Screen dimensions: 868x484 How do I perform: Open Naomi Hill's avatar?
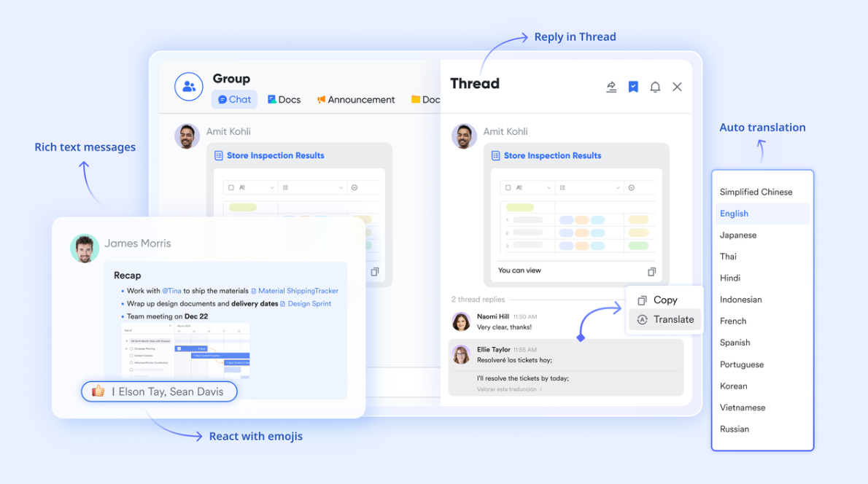click(x=460, y=321)
